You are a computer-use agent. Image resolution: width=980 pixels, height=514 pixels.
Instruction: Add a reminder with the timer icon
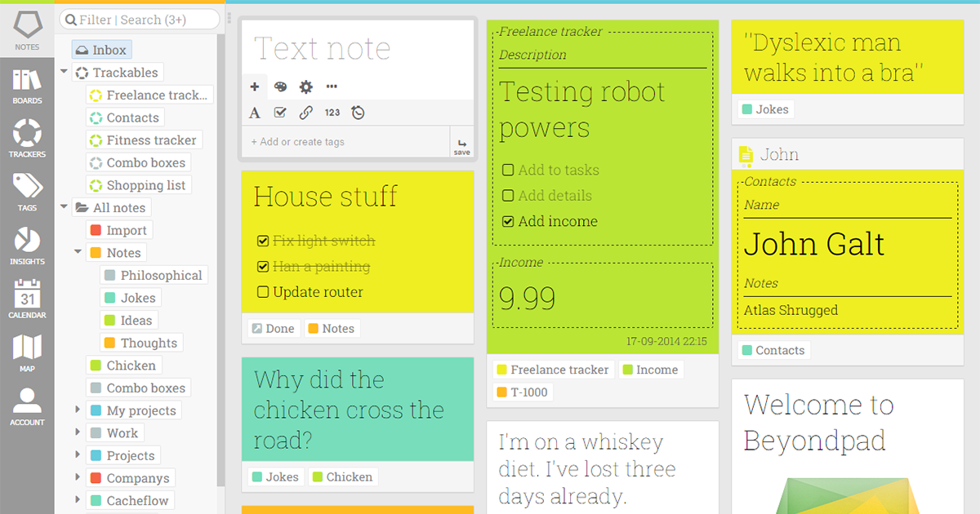pos(358,113)
